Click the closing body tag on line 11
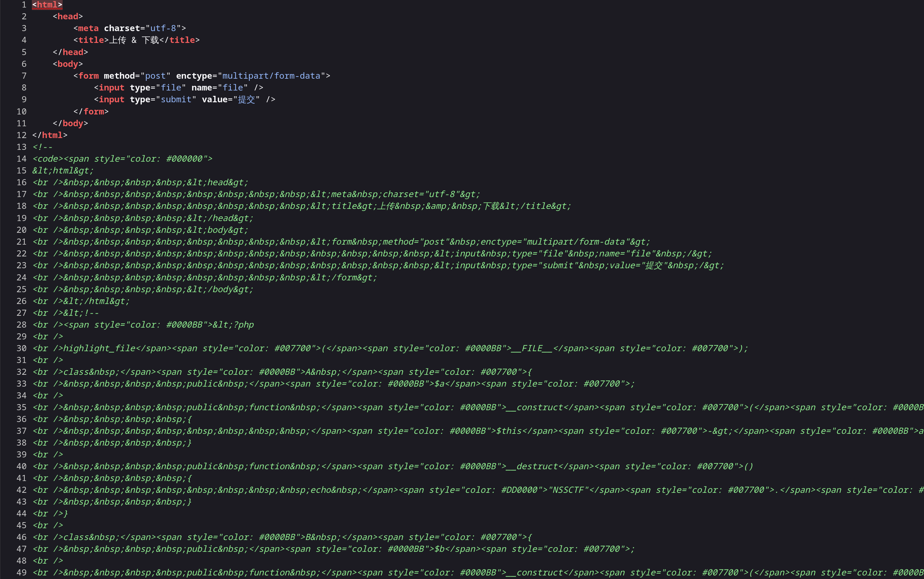The height and width of the screenshot is (579, 924). 70,123
